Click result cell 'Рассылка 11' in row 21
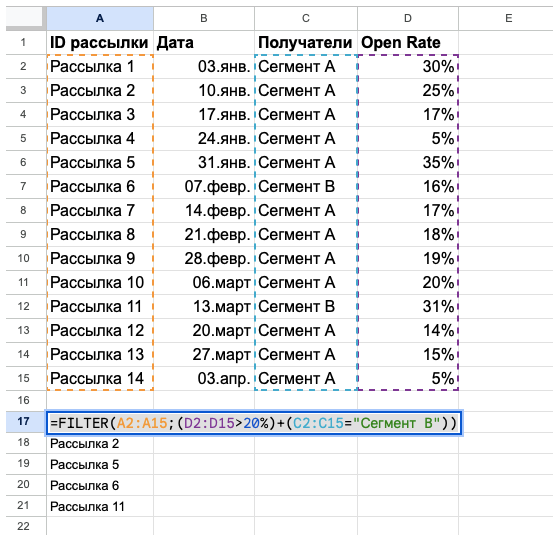Screen dimensions: 559x540 [x=100, y=506]
